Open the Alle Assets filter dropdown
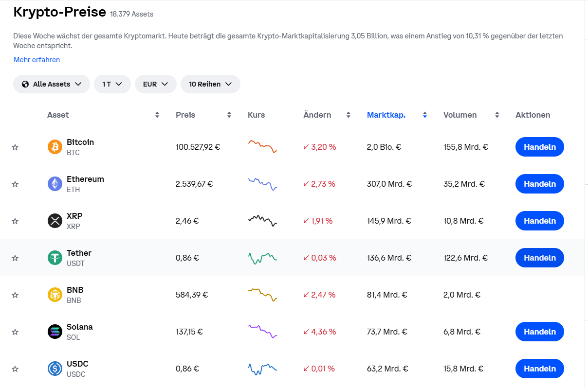 point(52,84)
